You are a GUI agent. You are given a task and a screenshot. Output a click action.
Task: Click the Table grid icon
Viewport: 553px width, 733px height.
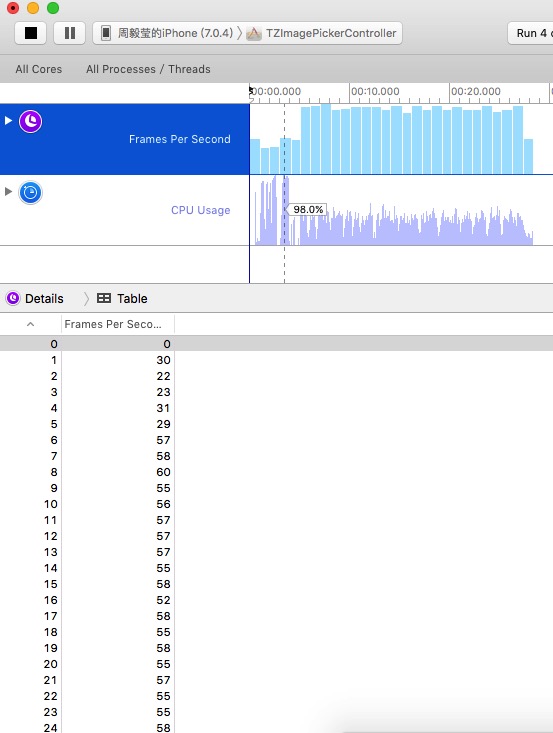pyautogui.click(x=104, y=298)
